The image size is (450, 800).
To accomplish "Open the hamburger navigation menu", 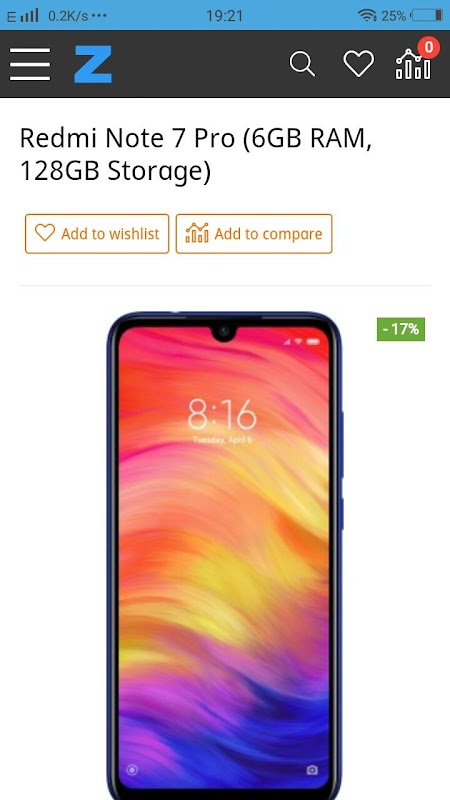I will (x=30, y=64).
